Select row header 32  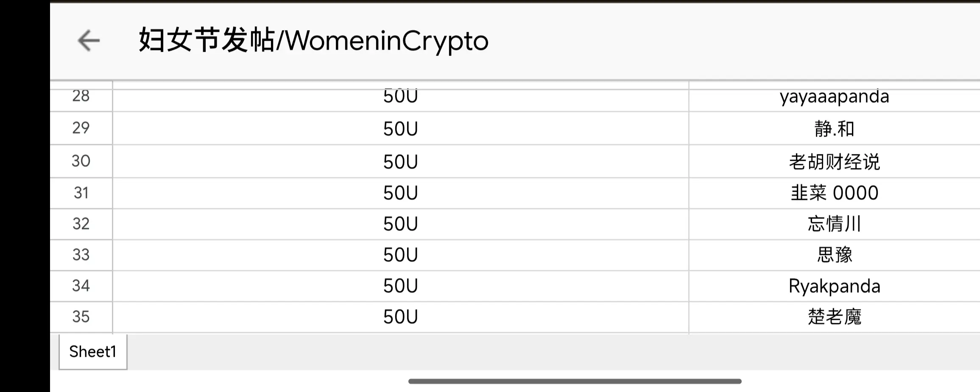81,224
